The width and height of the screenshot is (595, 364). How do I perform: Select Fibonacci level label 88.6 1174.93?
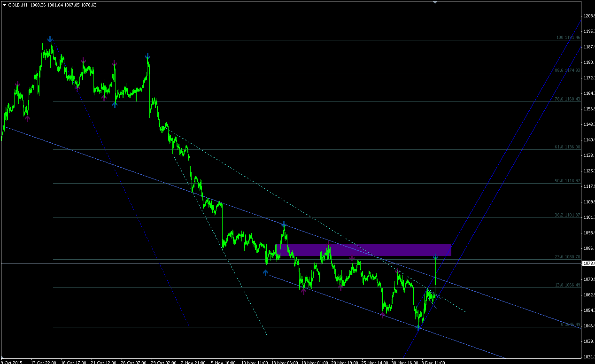pyautogui.click(x=567, y=70)
